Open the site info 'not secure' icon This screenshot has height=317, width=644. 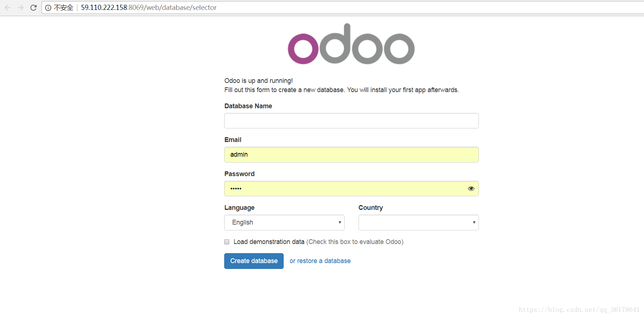(48, 8)
